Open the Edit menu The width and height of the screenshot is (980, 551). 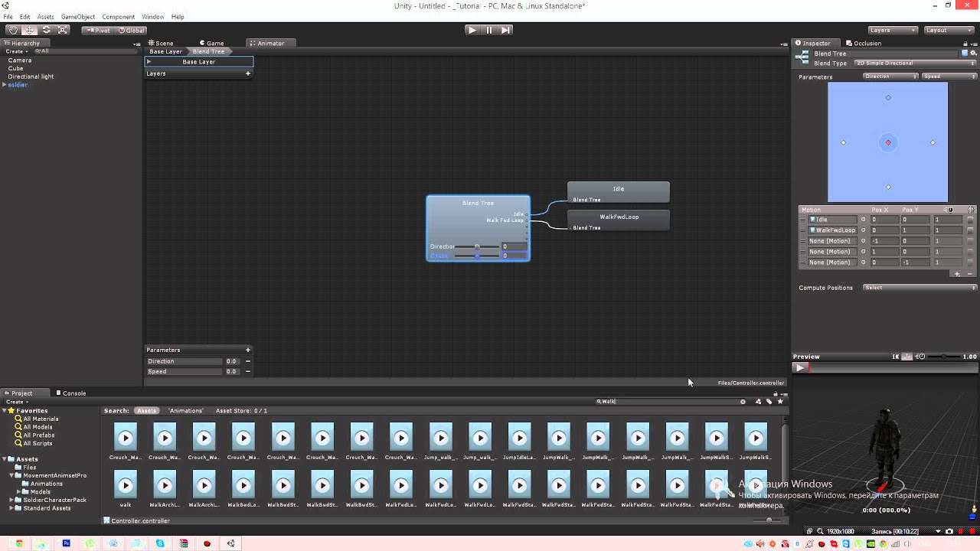[25, 17]
